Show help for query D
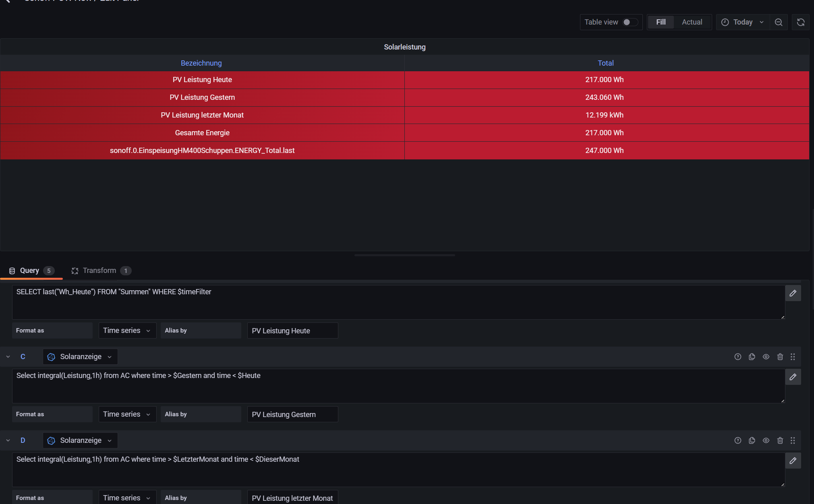Viewport: 814px width, 504px height. click(x=737, y=440)
